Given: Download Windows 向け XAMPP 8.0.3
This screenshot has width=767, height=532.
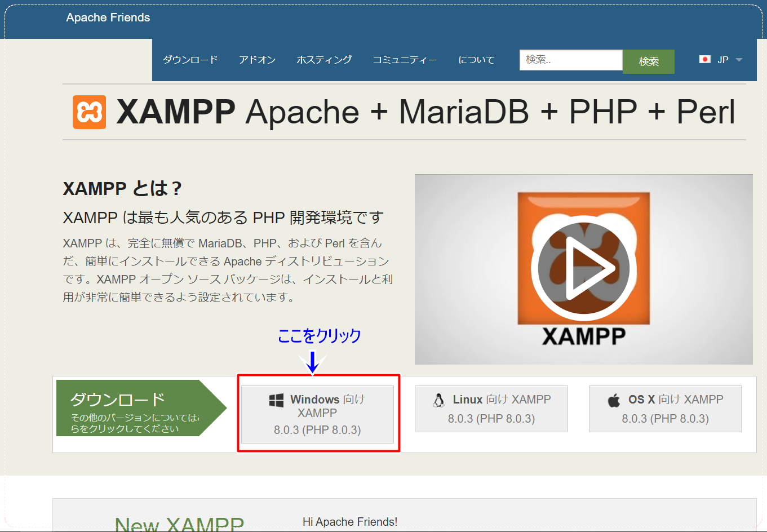Looking at the screenshot, I should point(317,414).
